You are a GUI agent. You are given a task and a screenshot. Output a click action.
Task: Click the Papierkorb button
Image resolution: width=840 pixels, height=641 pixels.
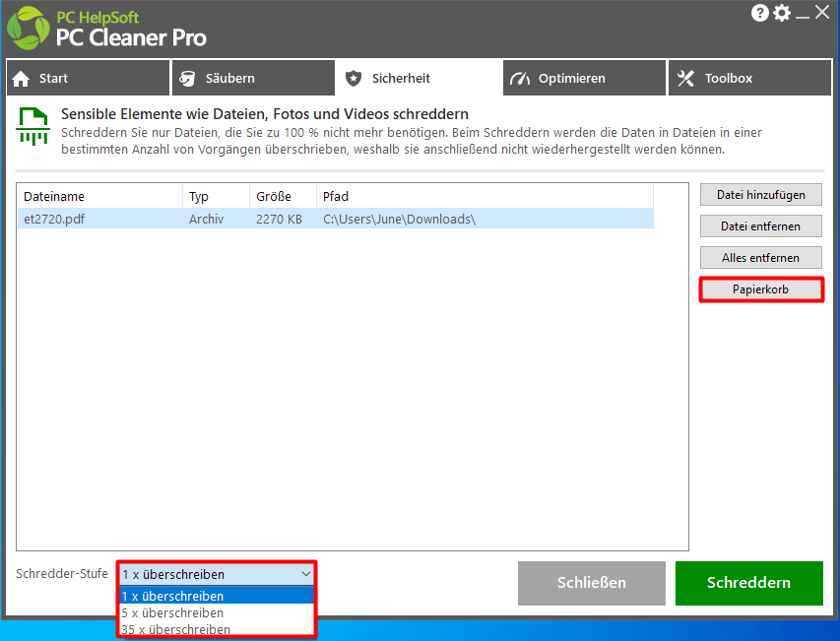point(760,289)
